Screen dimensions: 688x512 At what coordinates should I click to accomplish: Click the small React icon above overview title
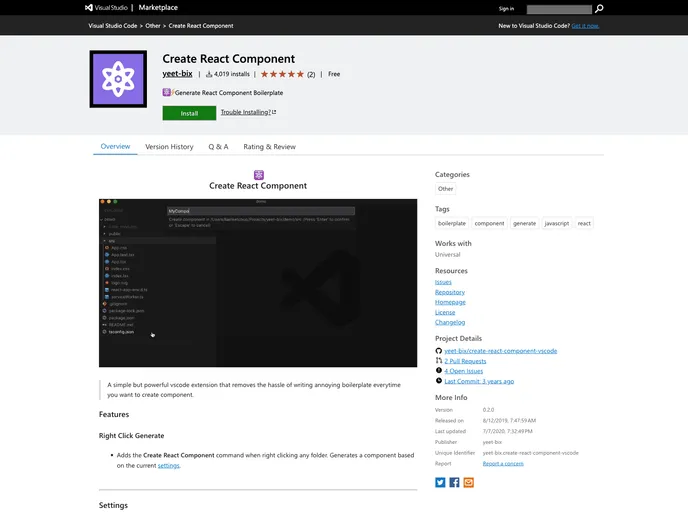259,175
